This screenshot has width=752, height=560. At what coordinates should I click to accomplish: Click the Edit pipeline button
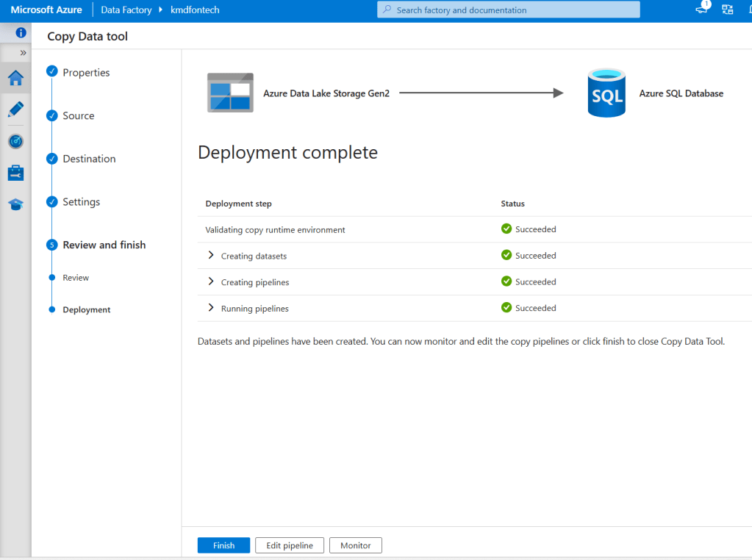click(289, 545)
